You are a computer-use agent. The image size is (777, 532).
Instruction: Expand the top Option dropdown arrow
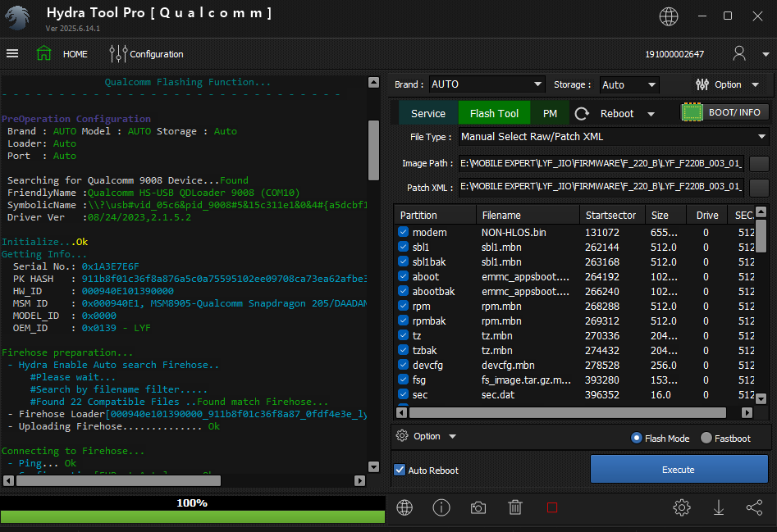[755, 85]
